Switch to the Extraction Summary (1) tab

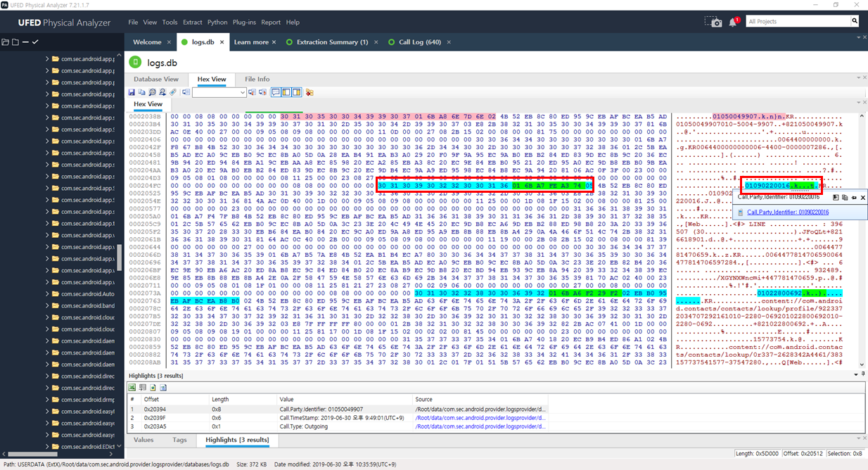332,42
